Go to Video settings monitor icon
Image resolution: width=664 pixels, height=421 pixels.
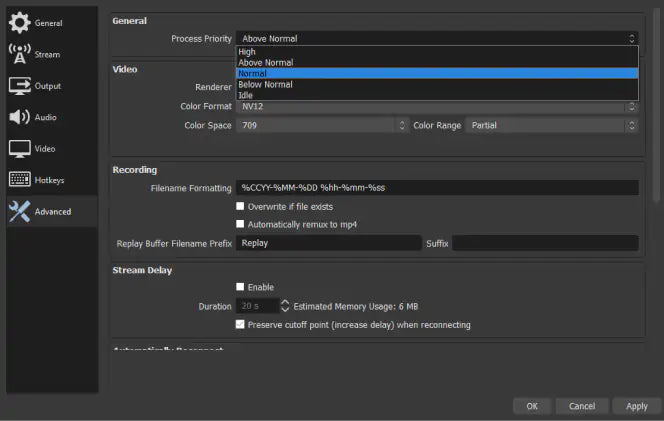click(x=20, y=148)
